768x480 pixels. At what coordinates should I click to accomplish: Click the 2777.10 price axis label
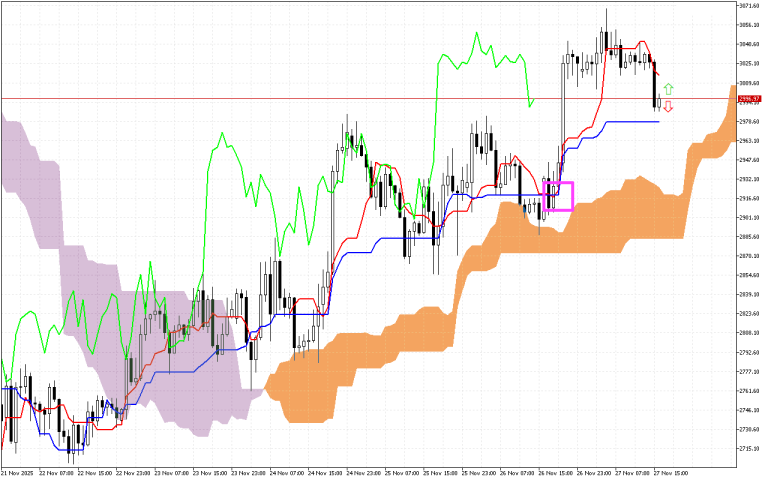click(749, 371)
